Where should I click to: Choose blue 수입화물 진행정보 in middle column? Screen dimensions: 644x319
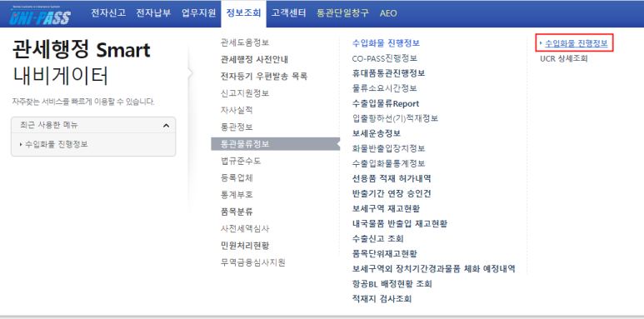[386, 43]
